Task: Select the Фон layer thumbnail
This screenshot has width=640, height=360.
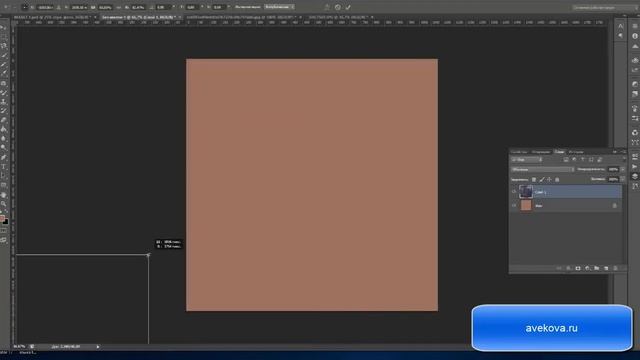Action: tap(526, 205)
